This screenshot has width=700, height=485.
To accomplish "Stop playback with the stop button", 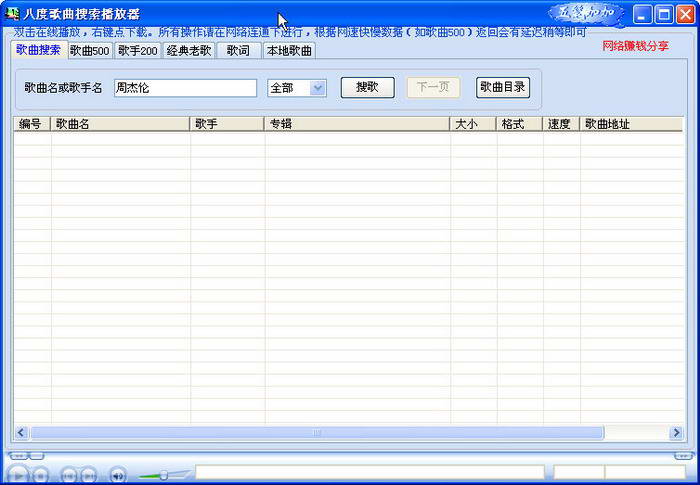I will click(41, 476).
